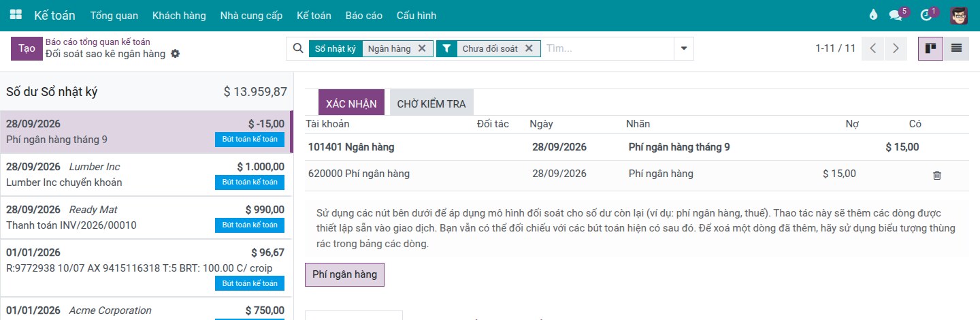Image resolution: width=980 pixels, height=320 pixels.
Task: Open the conversations chat bubble icon
Action: (896, 15)
